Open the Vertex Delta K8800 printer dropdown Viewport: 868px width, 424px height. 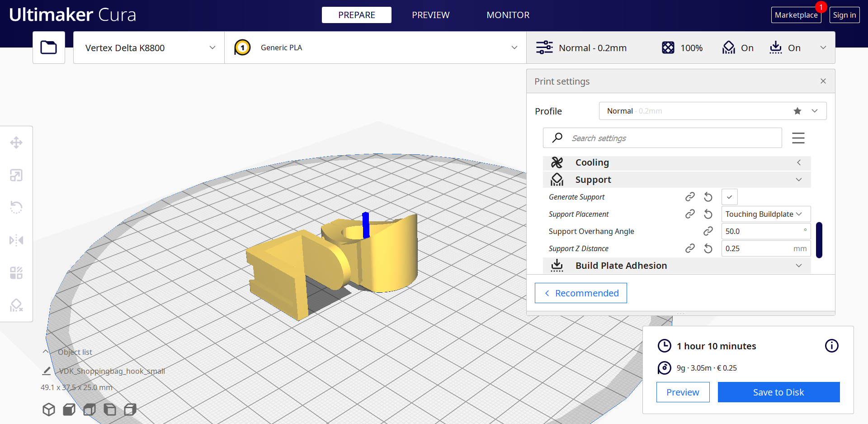coord(149,48)
